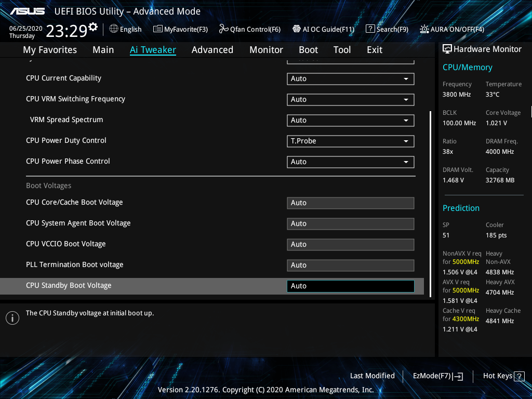Screen dimensions: 532x399
Task: Select English language option
Action: (x=130, y=29)
